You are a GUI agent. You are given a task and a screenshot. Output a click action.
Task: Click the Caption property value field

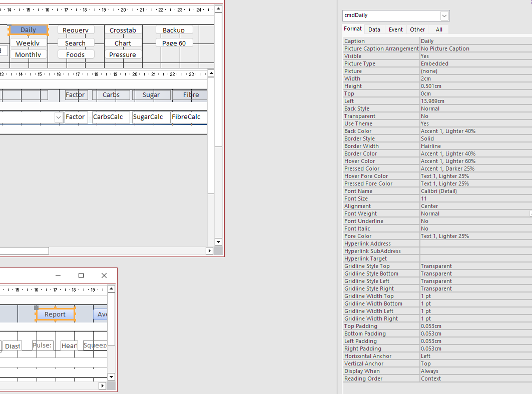[475, 41]
